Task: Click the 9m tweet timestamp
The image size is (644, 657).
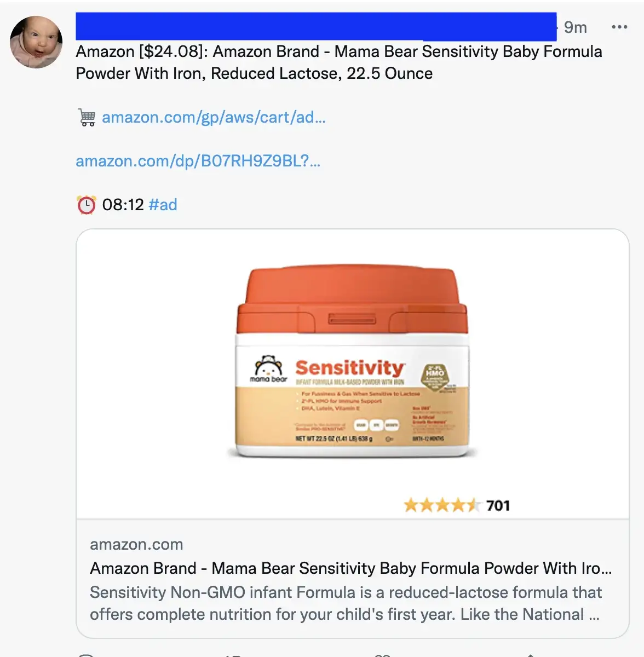Action: pyautogui.click(x=576, y=27)
